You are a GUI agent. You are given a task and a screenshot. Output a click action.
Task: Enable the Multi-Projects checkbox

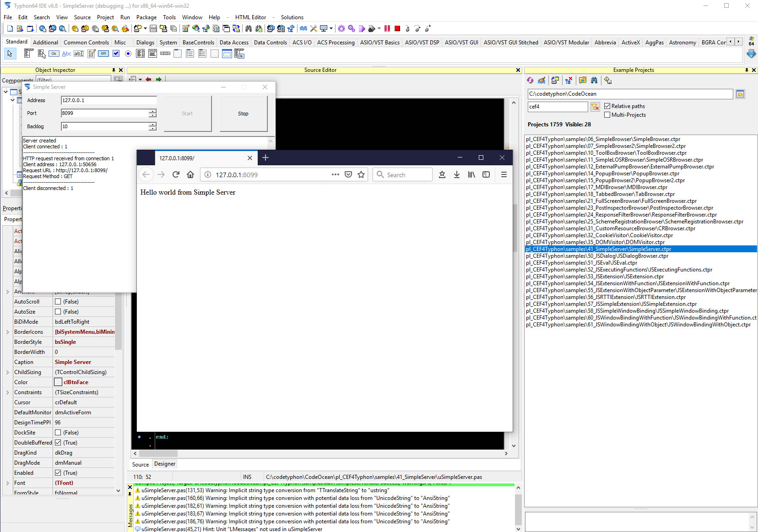tap(607, 115)
